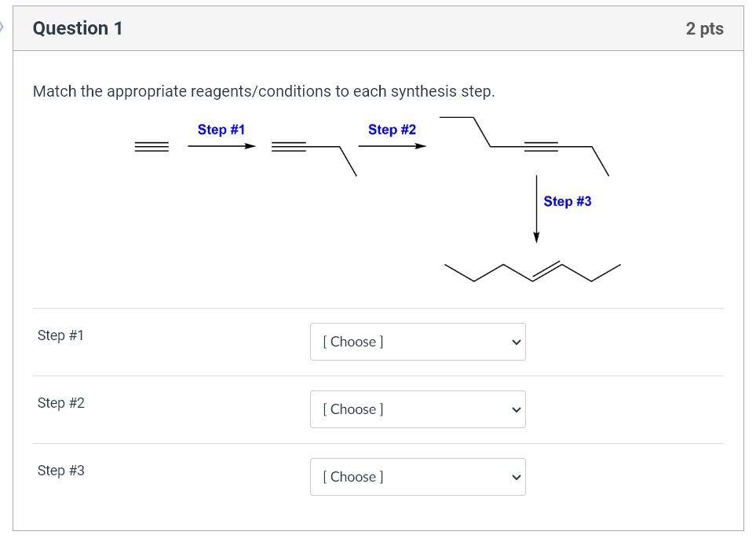Click the final trans-alkene product structure
The height and width of the screenshot is (546, 756).
[534, 267]
